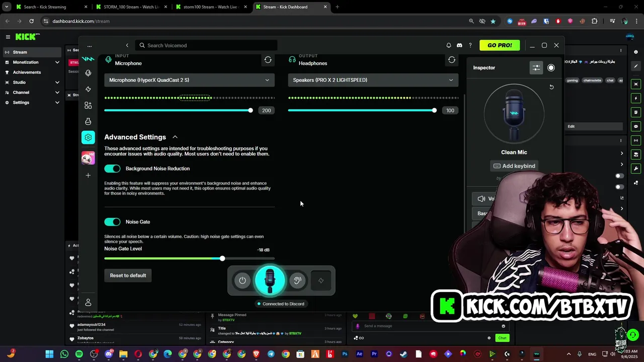Viewport: 644px width, 362px height.
Task: Click the gaming tag in Kick dashboard
Action: (x=573, y=80)
